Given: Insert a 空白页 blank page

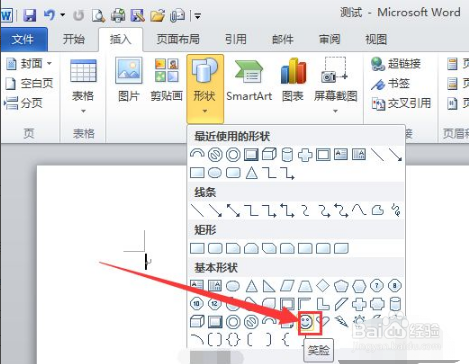Looking at the screenshot, I should point(29,83).
